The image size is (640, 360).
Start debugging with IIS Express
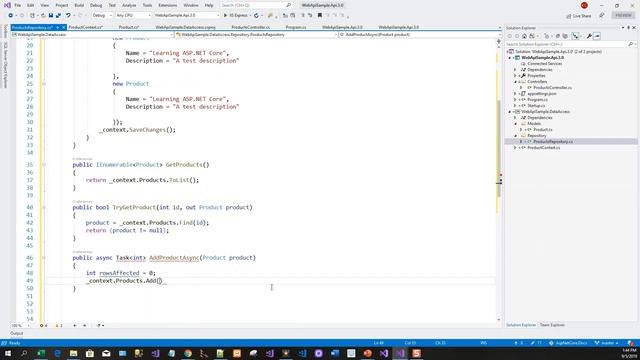point(236,16)
